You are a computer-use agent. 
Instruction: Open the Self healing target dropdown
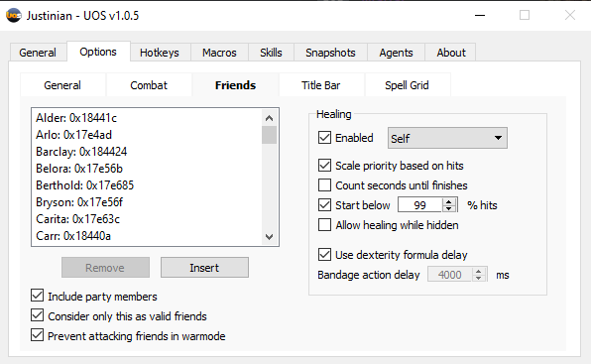click(x=447, y=138)
